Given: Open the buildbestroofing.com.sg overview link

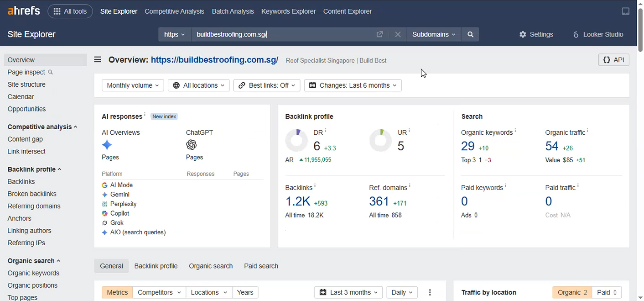Looking at the screenshot, I should point(214,60).
